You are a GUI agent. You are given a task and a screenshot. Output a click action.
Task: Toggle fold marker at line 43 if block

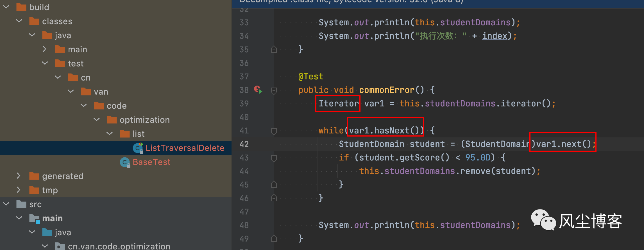[x=274, y=158]
